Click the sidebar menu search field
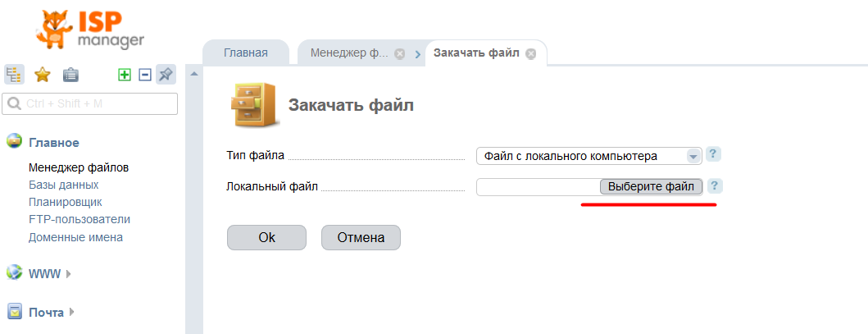This screenshot has height=334, width=868. (89, 103)
